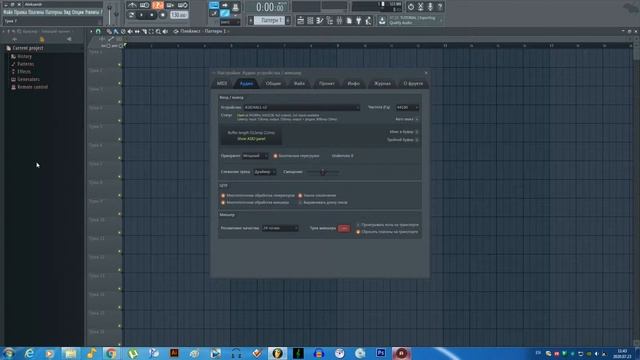Image resolution: width=640 pixels, height=360 pixels.
Task: Open Remote control in the browser
Action: click(x=32, y=87)
